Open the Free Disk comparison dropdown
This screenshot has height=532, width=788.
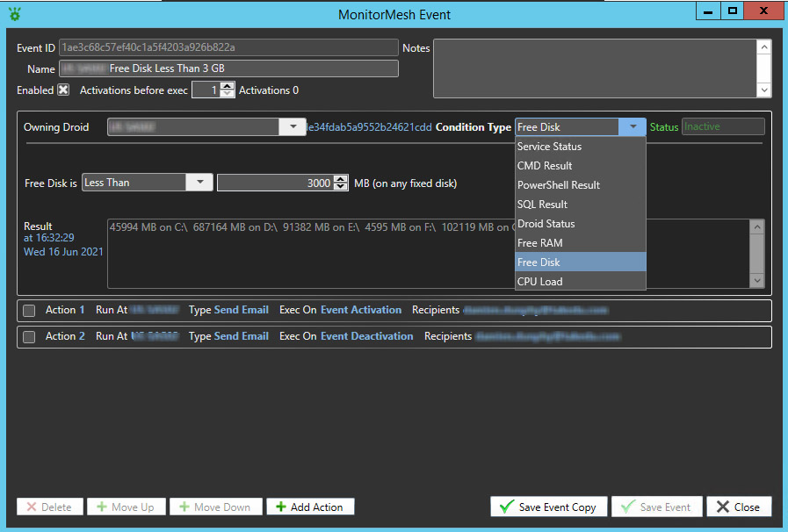pos(199,183)
